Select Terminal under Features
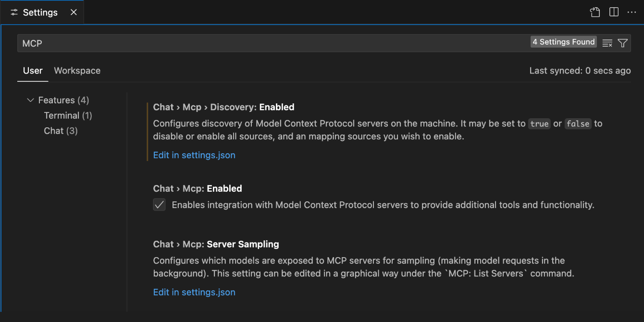644x322 pixels. [68, 115]
